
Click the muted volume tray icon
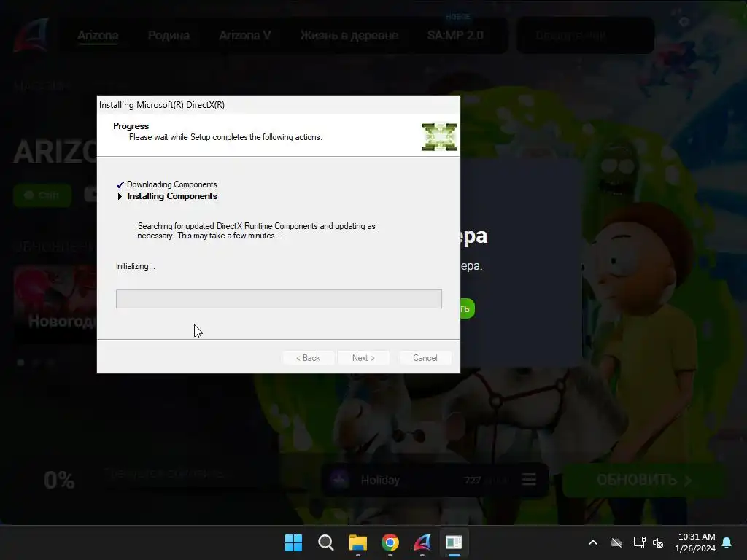coord(658,542)
